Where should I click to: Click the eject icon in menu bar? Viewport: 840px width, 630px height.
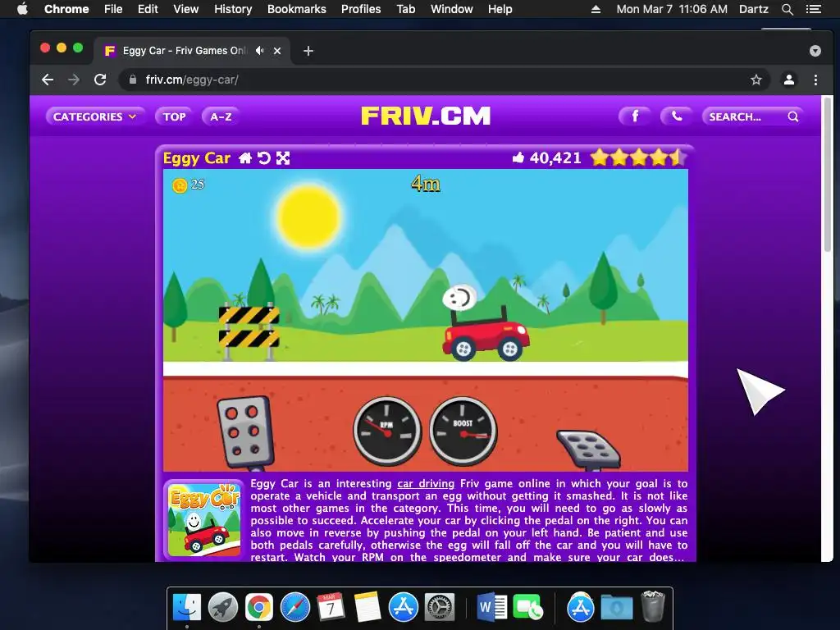(x=596, y=9)
